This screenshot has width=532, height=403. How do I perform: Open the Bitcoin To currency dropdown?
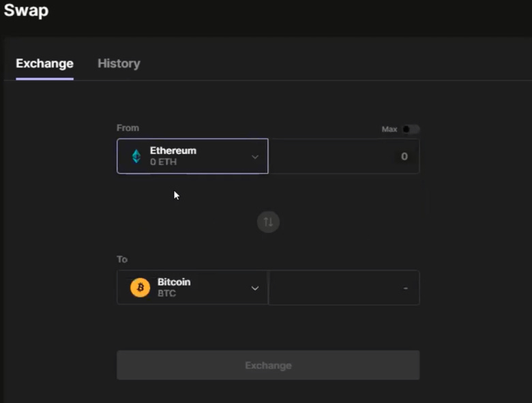[192, 288]
